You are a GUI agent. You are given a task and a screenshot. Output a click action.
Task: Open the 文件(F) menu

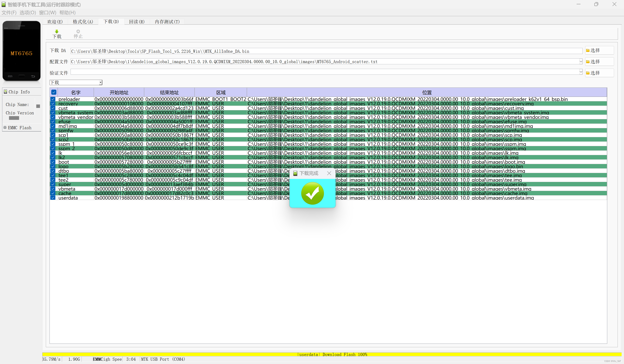click(9, 13)
